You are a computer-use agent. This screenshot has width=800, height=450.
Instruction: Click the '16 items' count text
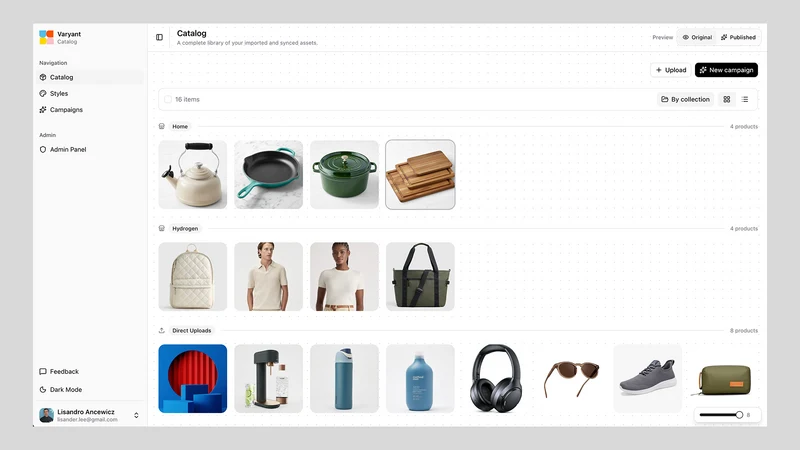[x=187, y=99]
